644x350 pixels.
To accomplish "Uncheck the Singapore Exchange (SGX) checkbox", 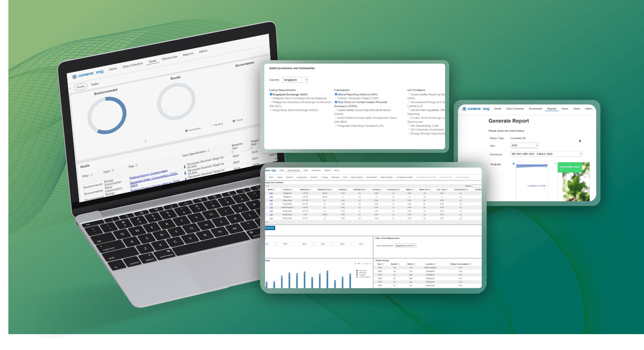I will pyautogui.click(x=271, y=94).
